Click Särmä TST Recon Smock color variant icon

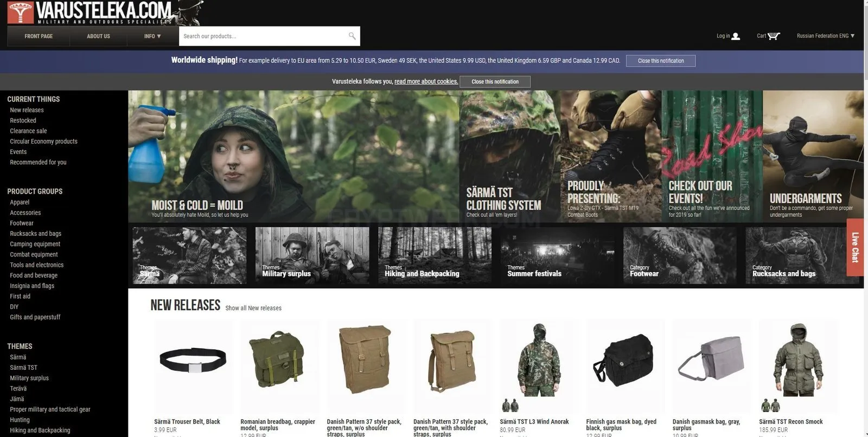(770, 405)
